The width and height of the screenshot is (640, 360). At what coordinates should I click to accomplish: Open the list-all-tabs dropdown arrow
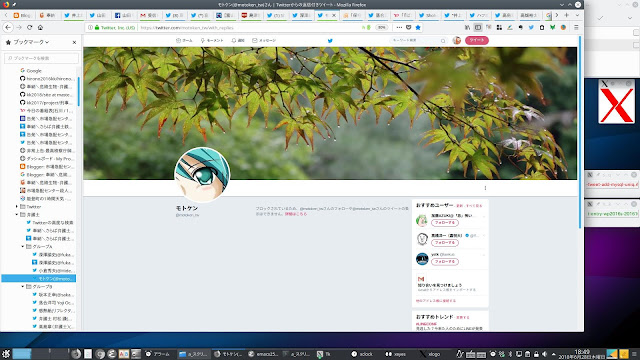(x=577, y=15)
